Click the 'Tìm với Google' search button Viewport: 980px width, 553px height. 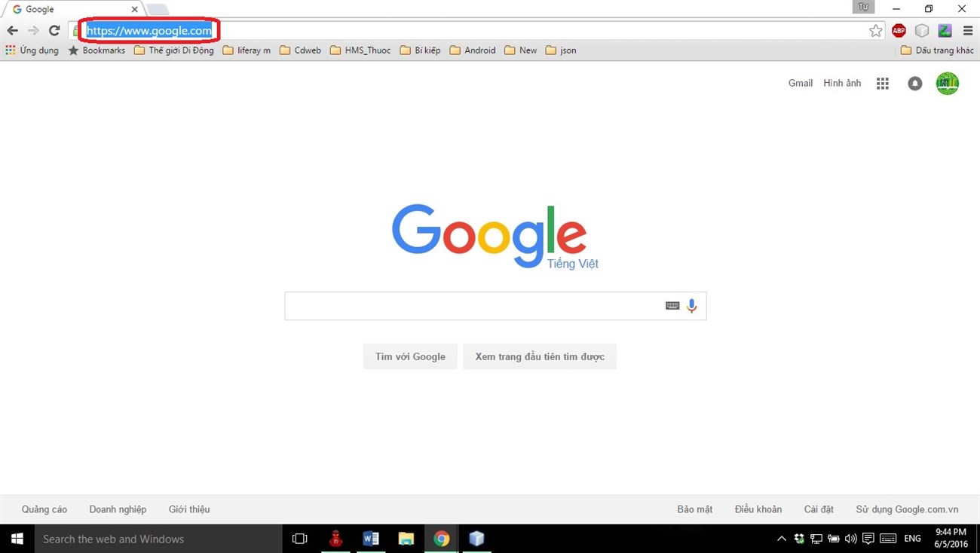(x=410, y=356)
